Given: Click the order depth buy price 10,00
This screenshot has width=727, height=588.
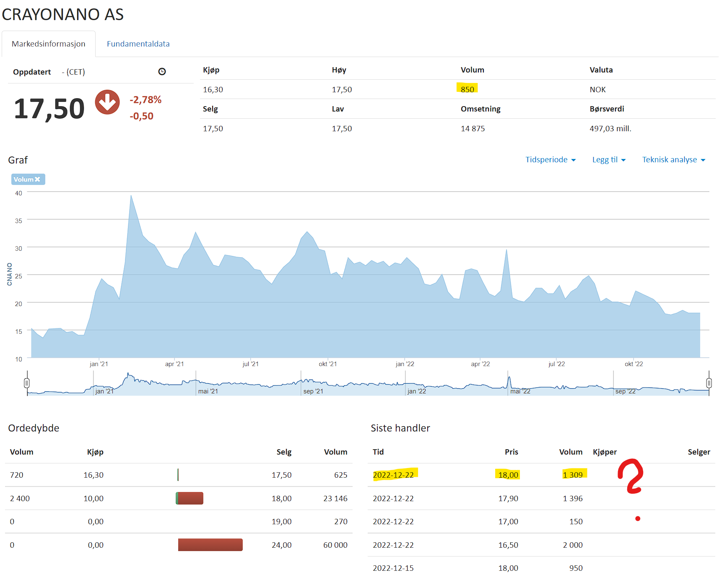Looking at the screenshot, I should pyautogui.click(x=93, y=499).
